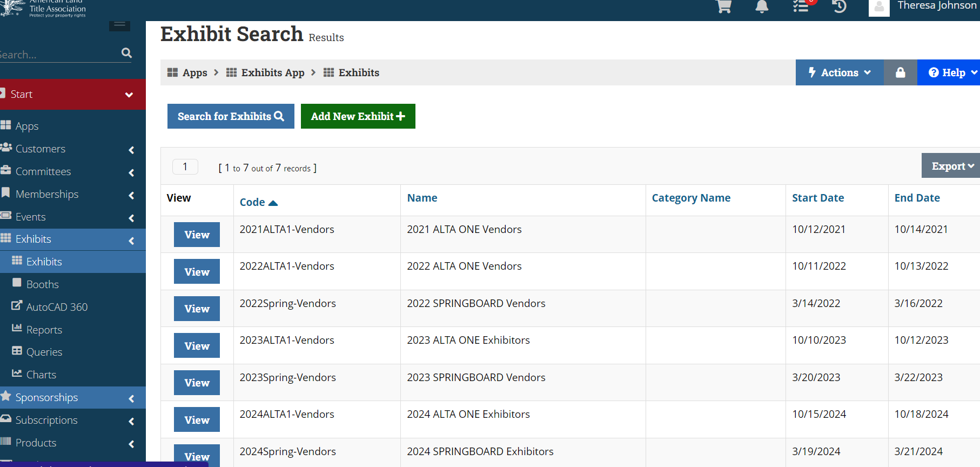Open the notifications bell
The width and height of the screenshot is (980, 467).
762,6
